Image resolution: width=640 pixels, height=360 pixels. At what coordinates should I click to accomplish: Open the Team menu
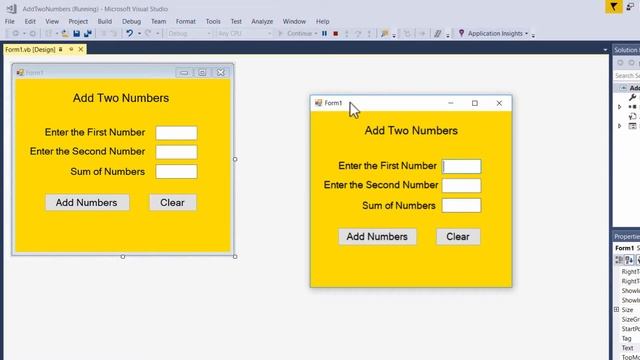coord(158,21)
